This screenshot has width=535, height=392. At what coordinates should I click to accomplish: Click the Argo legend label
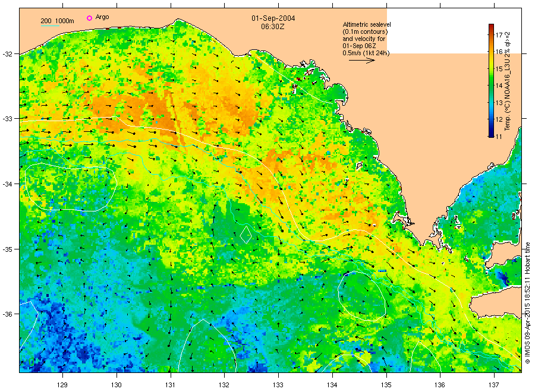pyautogui.click(x=102, y=17)
